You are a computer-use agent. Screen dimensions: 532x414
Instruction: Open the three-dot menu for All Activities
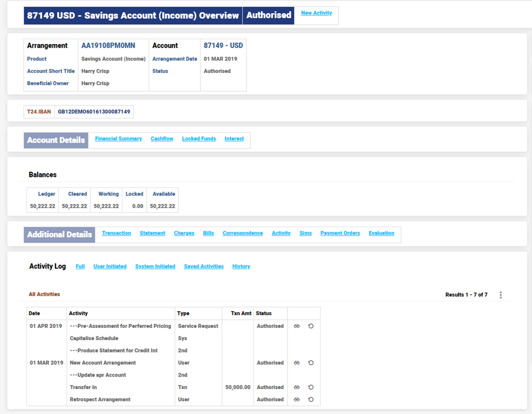tap(501, 295)
